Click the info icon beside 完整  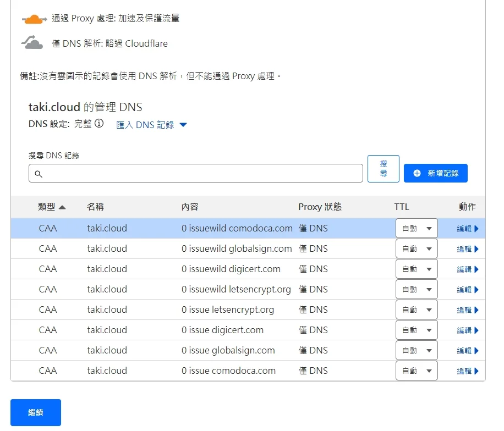click(x=99, y=123)
